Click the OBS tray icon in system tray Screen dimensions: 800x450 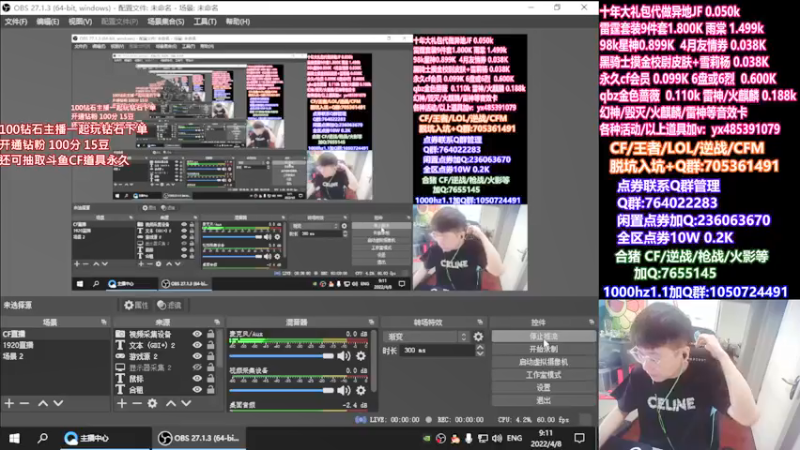pos(441,438)
